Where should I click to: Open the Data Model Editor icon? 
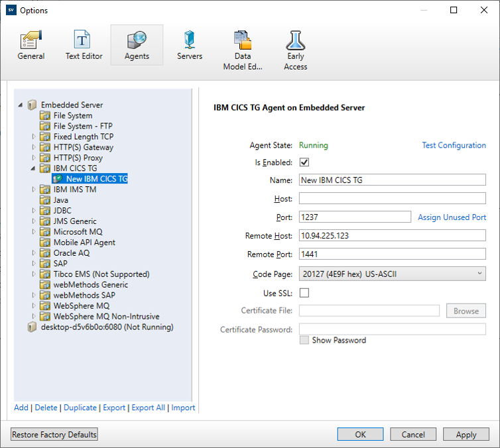click(x=243, y=41)
